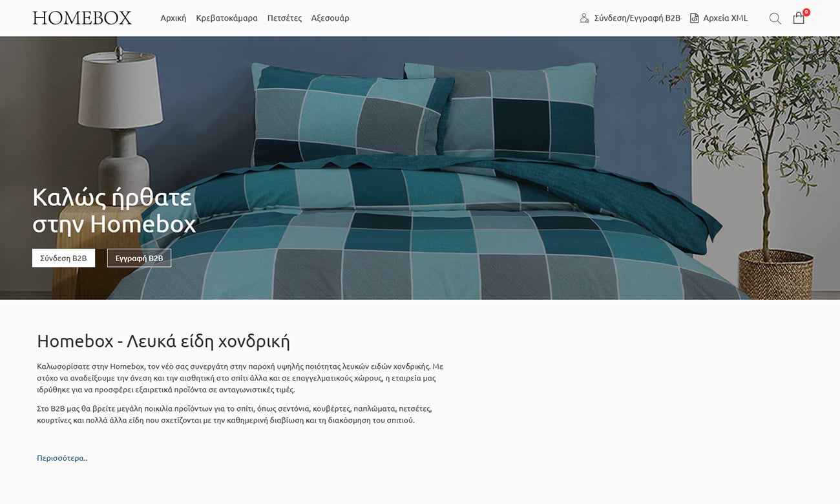Viewport: 840px width, 504px height.
Task: Go to Σύνδεση/Εγγραφή B2B link
Action: 637,18
